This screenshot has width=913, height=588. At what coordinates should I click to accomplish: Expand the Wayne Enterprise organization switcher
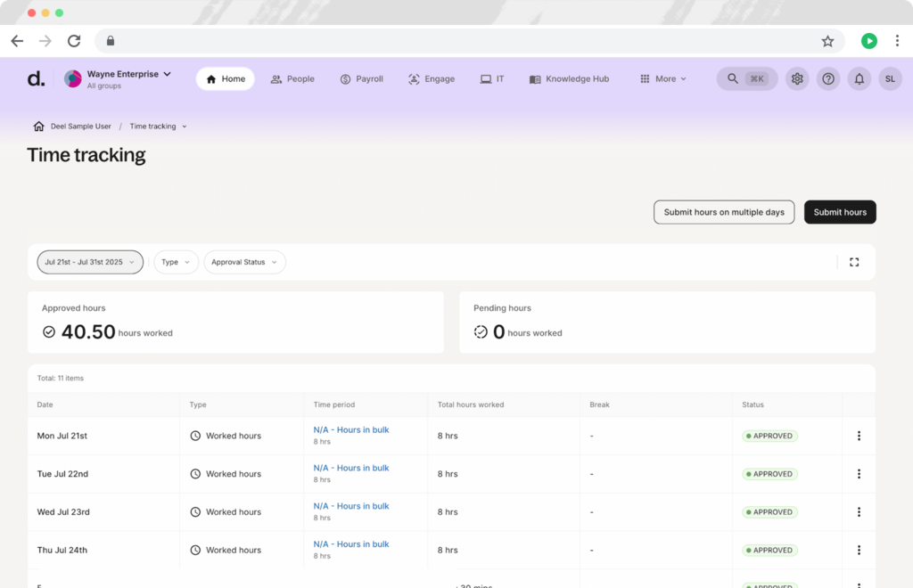pyautogui.click(x=128, y=75)
